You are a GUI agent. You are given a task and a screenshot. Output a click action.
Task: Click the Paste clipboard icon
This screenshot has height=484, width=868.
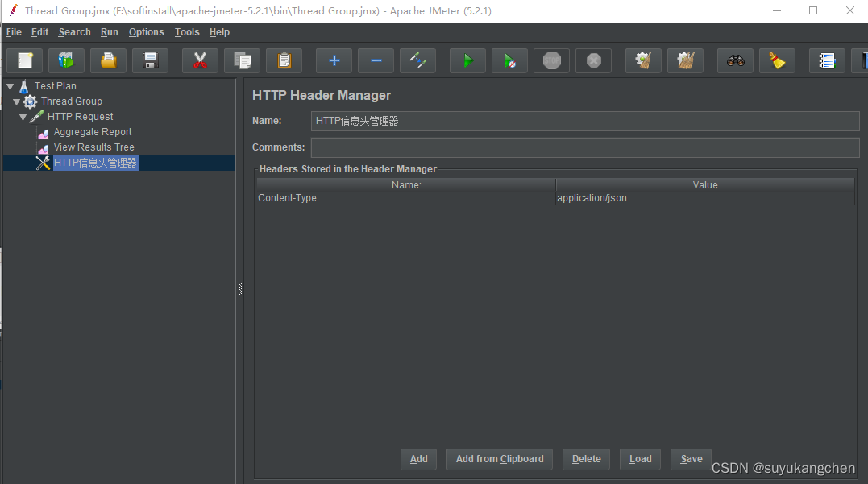[284, 61]
